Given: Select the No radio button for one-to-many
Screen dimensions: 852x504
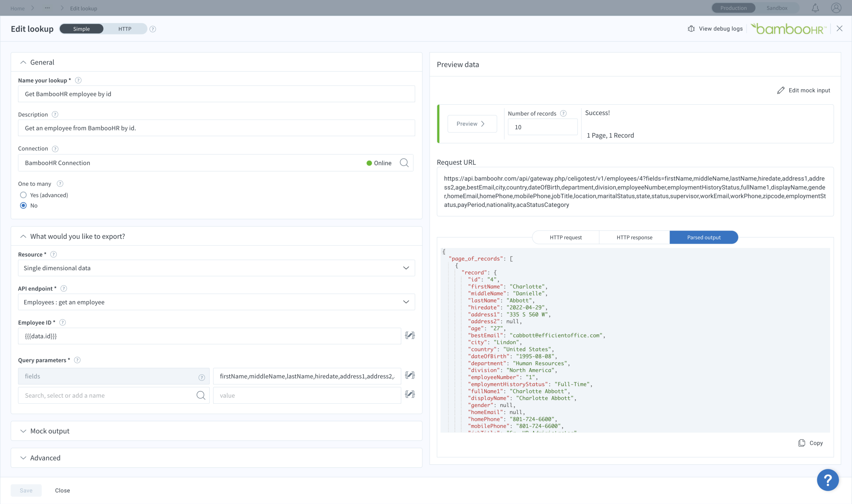Looking at the screenshot, I should [22, 205].
